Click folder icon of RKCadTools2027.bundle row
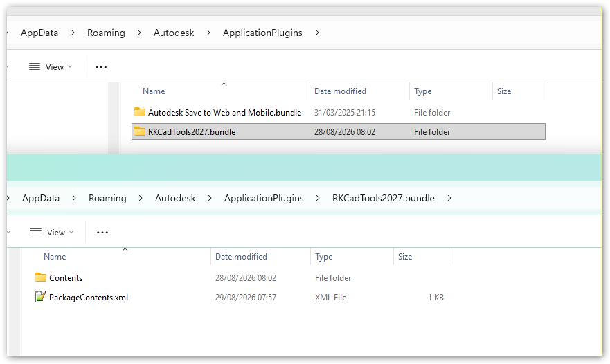 140,131
